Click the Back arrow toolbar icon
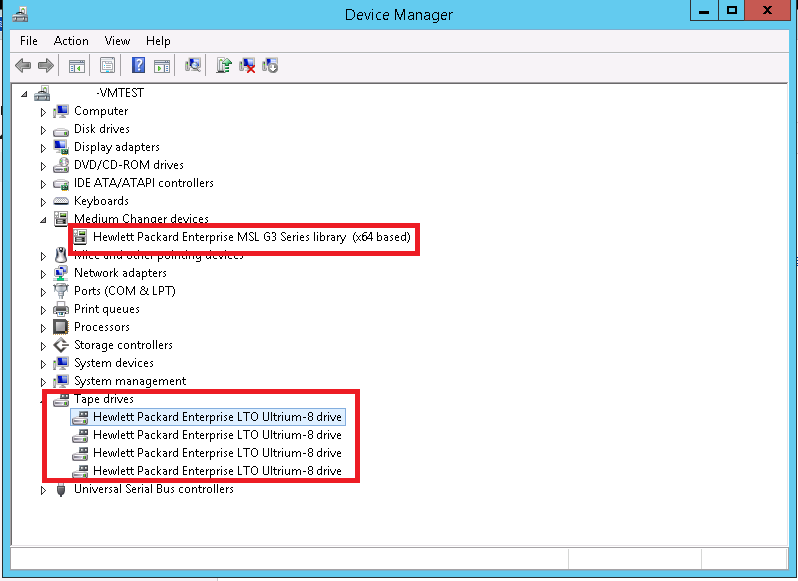798x581 pixels. click(23, 65)
